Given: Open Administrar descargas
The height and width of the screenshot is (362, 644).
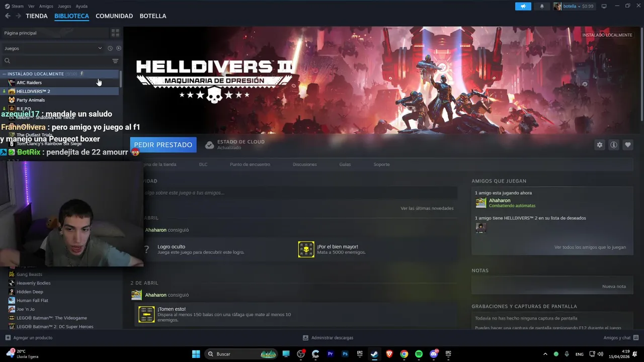Looking at the screenshot, I should [328, 338].
